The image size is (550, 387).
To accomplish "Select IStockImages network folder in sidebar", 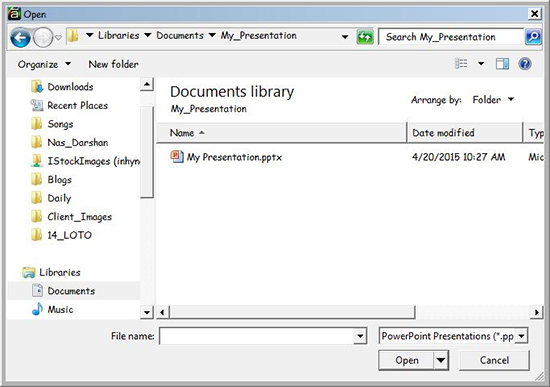I will tap(85, 161).
